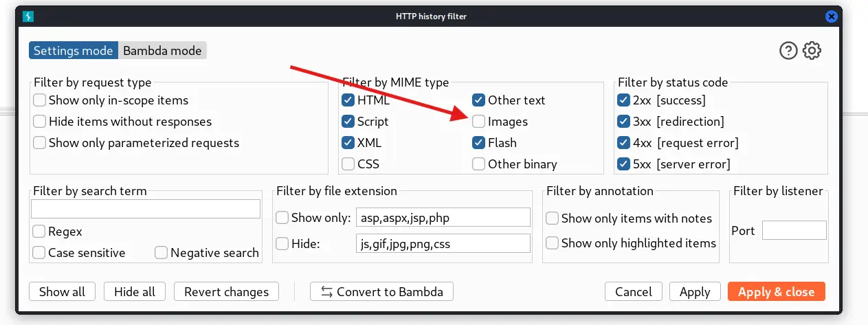Click the asp,aspx,jsp,php extension field

[x=443, y=218]
